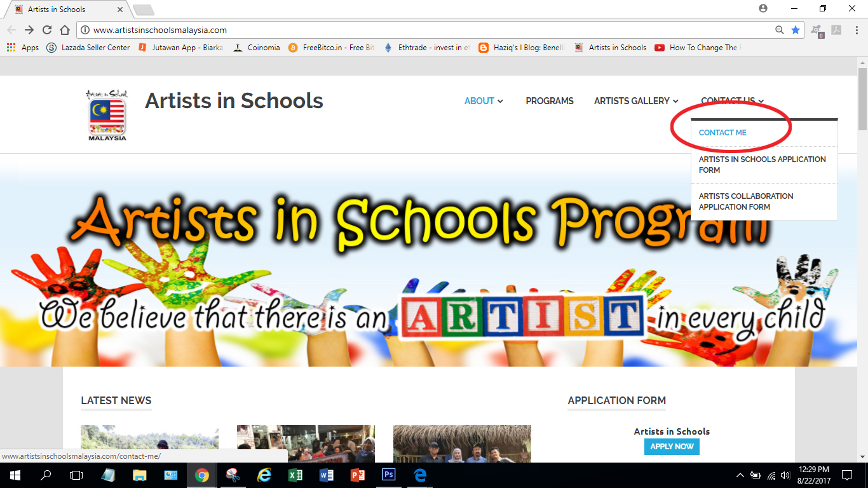Reload the page with the refresh icon
Image resolution: width=868 pixels, height=488 pixels.
pyautogui.click(x=47, y=30)
